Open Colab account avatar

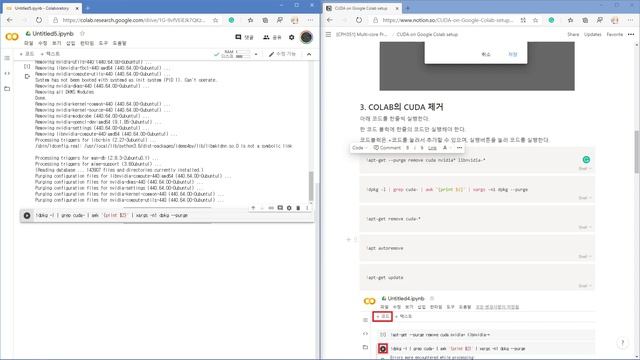tap(306, 37)
